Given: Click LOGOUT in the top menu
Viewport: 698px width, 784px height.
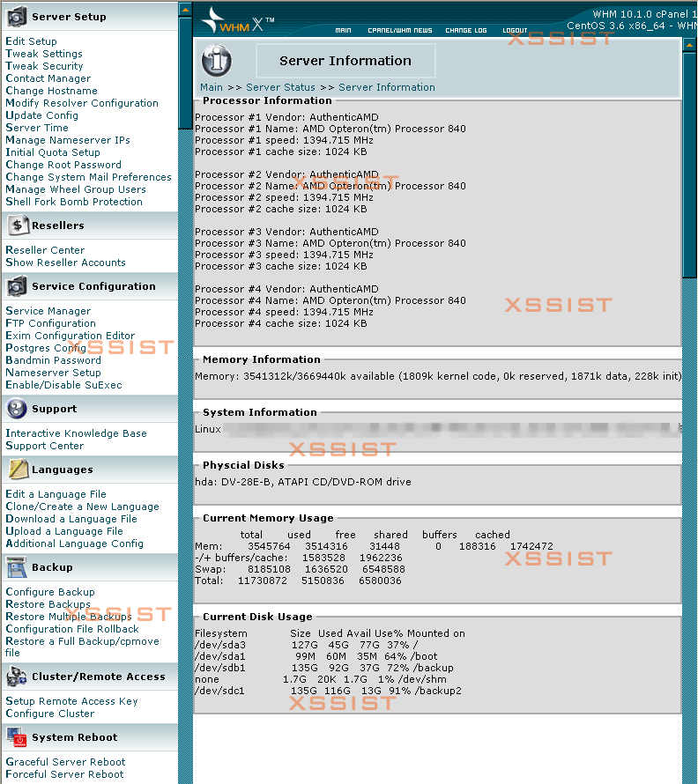Looking at the screenshot, I should (515, 31).
